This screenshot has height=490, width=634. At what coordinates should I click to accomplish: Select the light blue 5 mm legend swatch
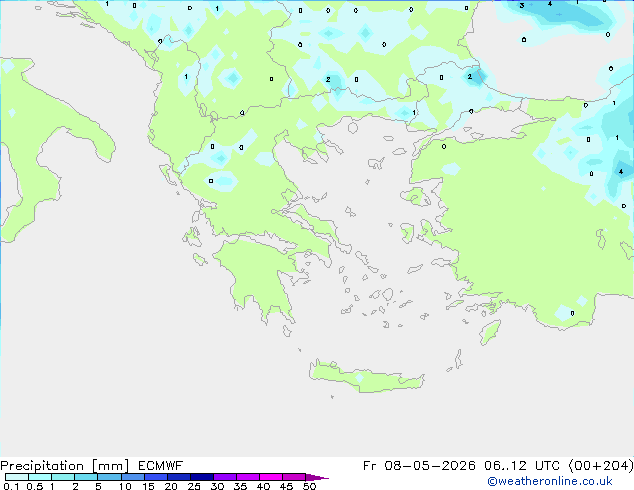click(109, 477)
